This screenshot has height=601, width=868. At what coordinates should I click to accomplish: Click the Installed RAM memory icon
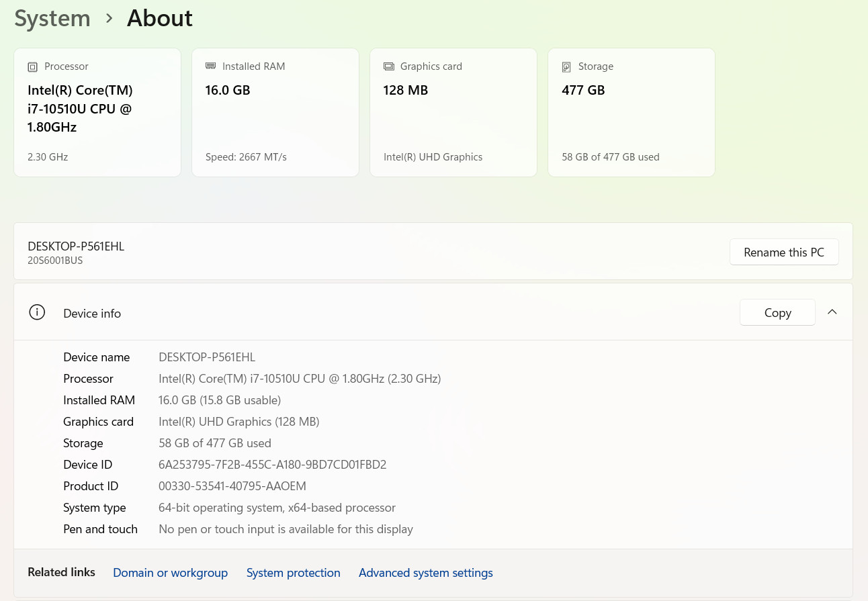[210, 66]
